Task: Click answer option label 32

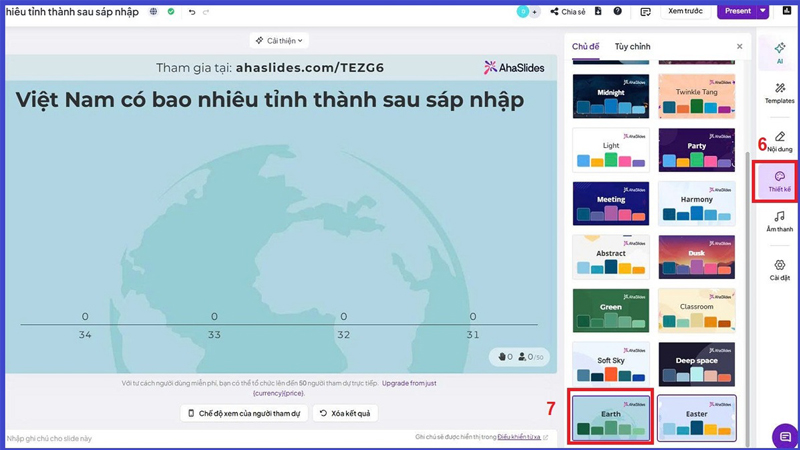Action: (343, 335)
